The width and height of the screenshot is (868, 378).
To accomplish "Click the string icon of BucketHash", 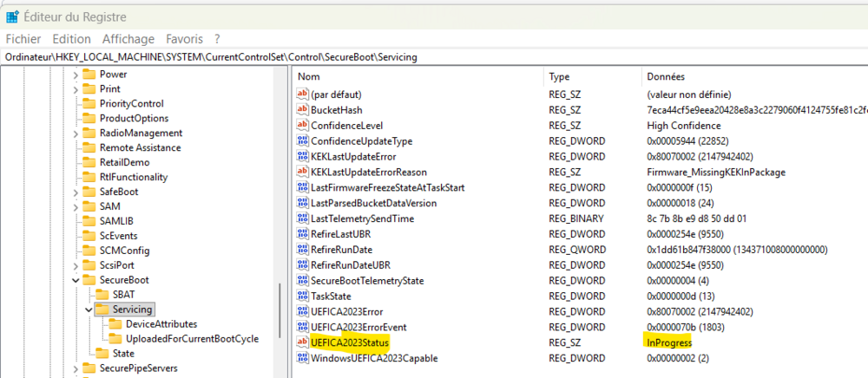I will (302, 110).
